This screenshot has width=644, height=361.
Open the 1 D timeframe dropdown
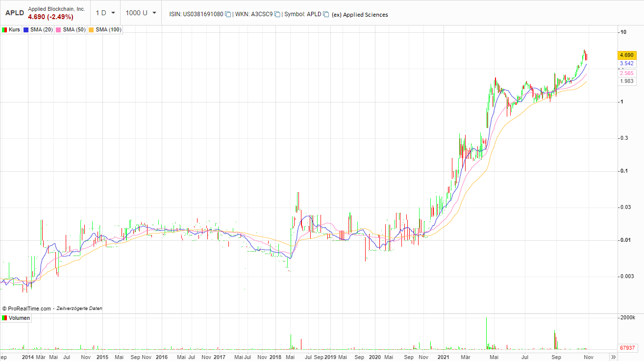coord(106,13)
